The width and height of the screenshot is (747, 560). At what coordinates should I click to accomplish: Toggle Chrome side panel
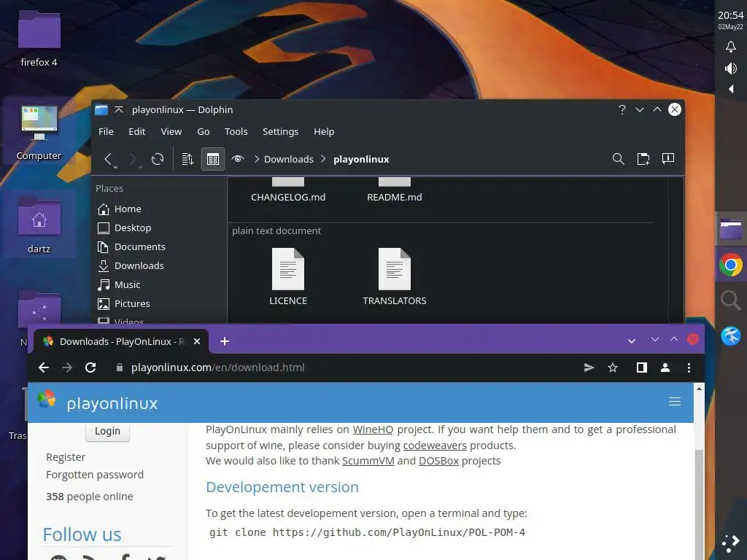point(642,367)
